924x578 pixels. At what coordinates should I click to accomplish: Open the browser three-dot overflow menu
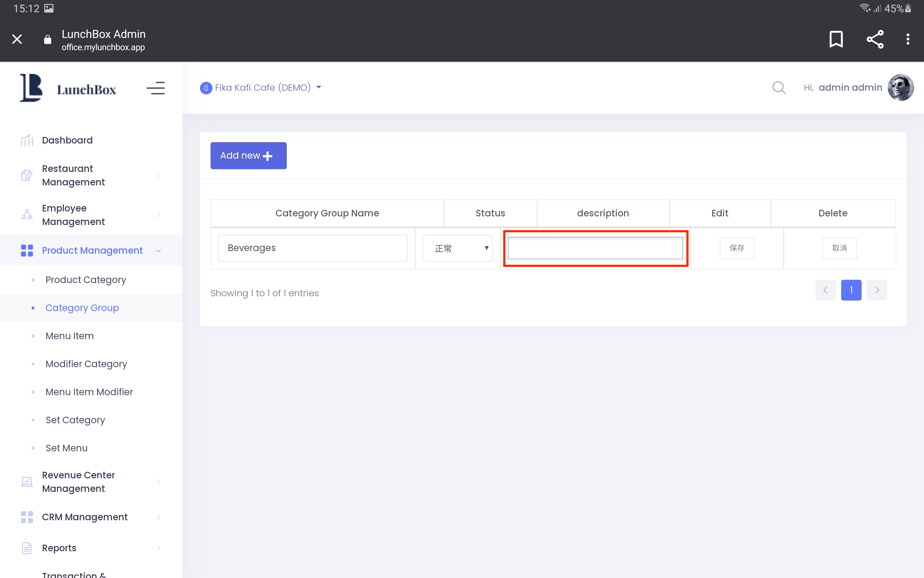(907, 39)
